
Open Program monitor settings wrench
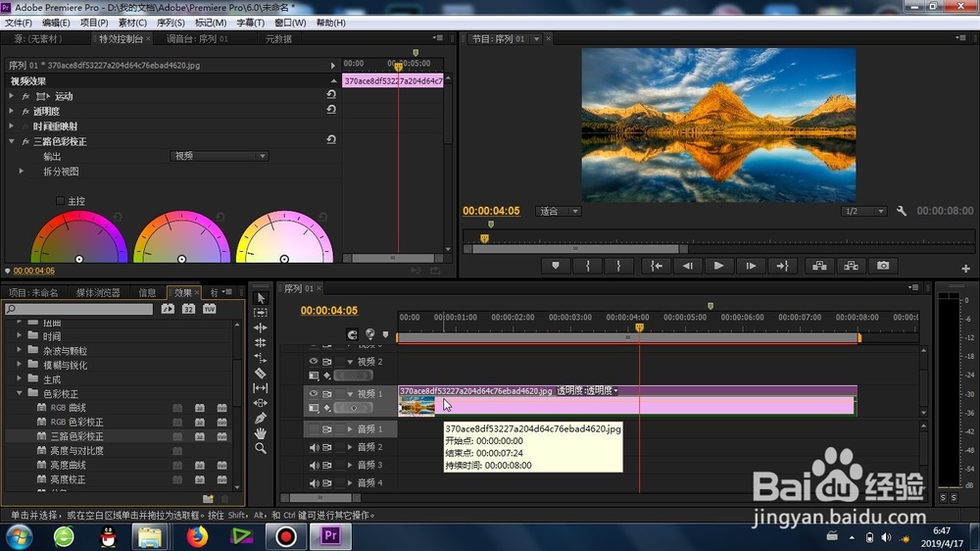coord(902,212)
